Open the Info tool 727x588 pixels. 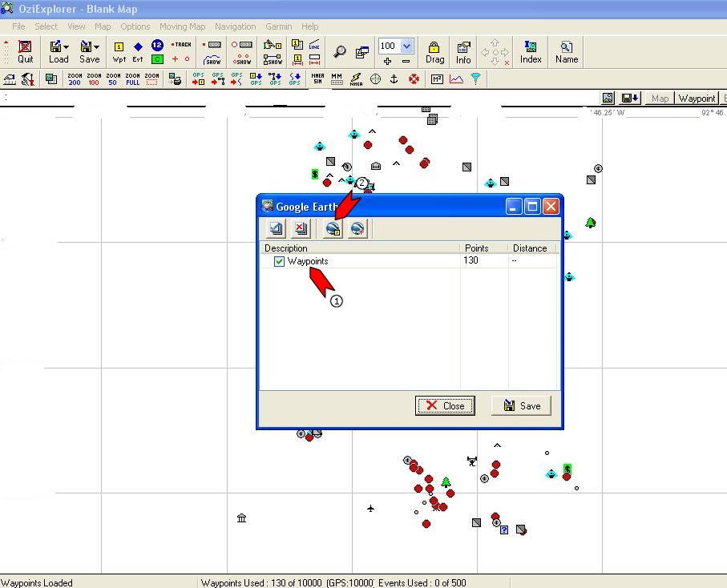(x=463, y=52)
